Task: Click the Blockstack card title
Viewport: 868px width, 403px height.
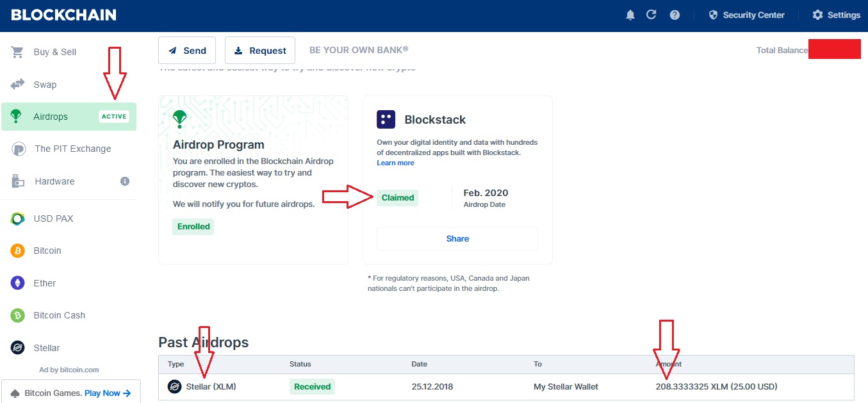Action: (x=435, y=119)
